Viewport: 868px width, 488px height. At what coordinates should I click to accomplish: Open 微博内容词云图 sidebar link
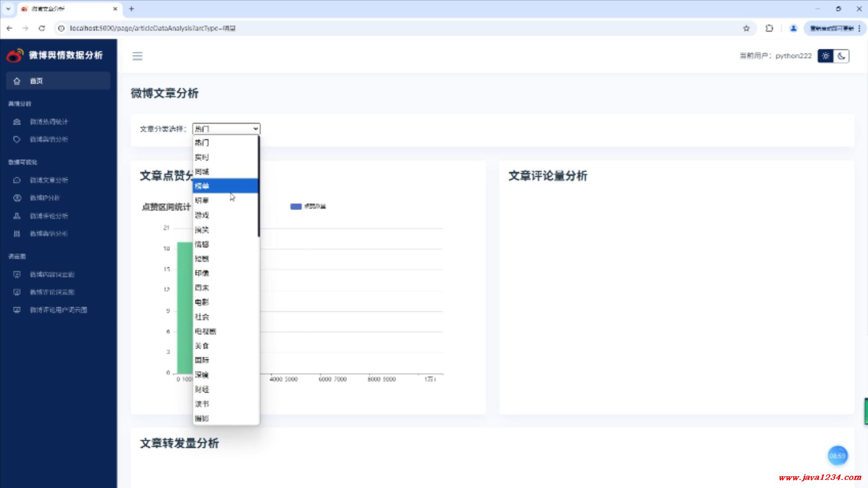pyautogui.click(x=52, y=274)
